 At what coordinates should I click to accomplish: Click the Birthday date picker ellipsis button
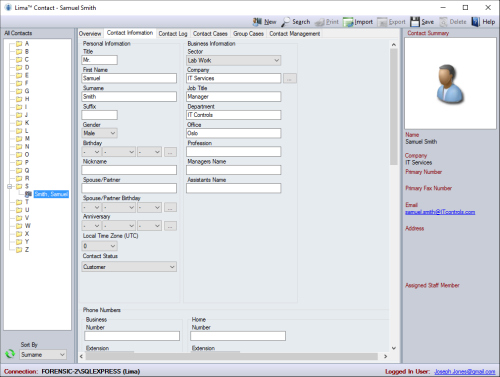click(x=170, y=152)
